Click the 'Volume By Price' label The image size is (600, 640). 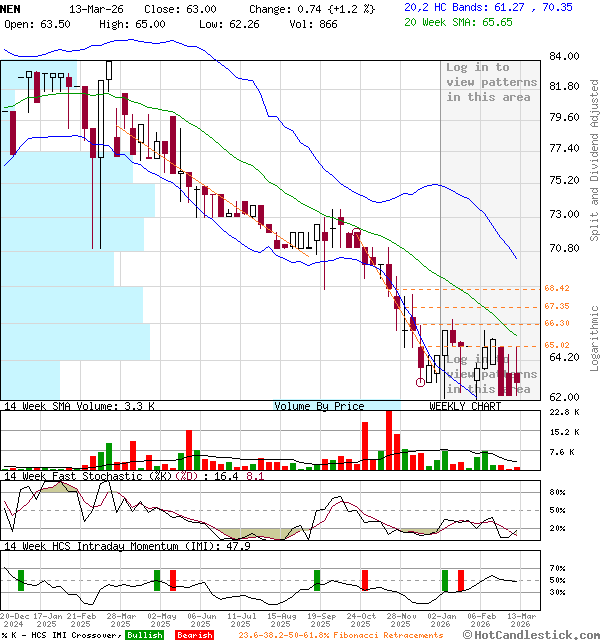[320, 406]
